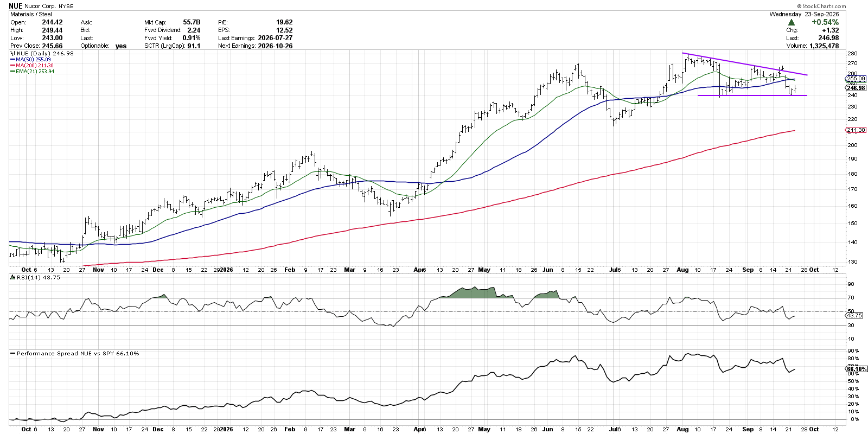
Task: Click the Aug label on price chart date axis
Action: [x=682, y=270]
